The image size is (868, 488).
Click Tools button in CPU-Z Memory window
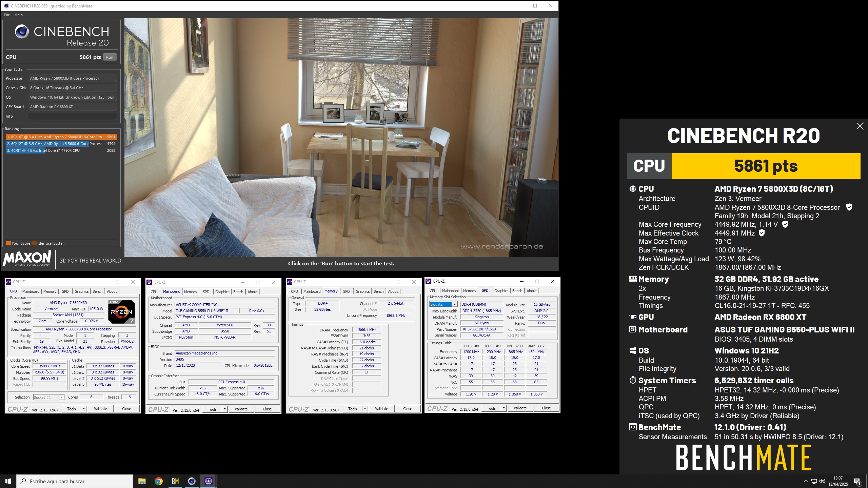pos(353,409)
